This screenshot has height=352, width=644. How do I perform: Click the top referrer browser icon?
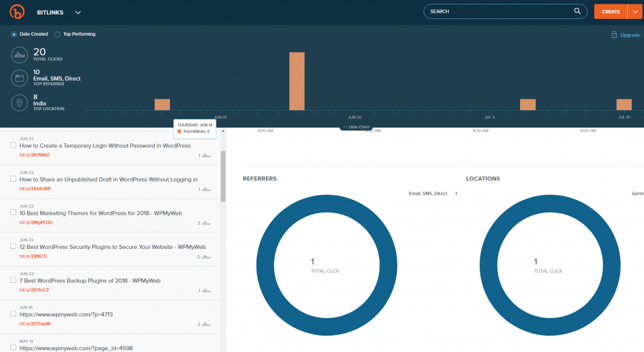coord(19,79)
